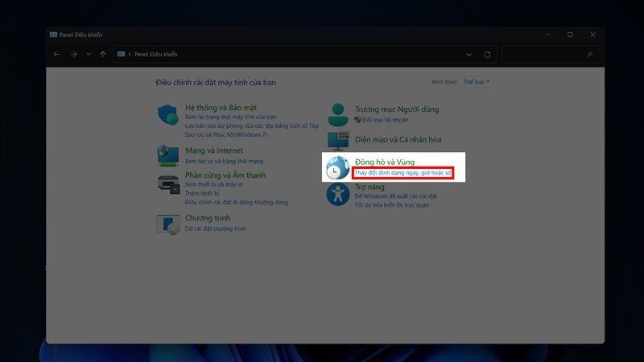Click shield icon beside Đổi loại tài khoản
This screenshot has height=362, width=644.
pyautogui.click(x=357, y=119)
